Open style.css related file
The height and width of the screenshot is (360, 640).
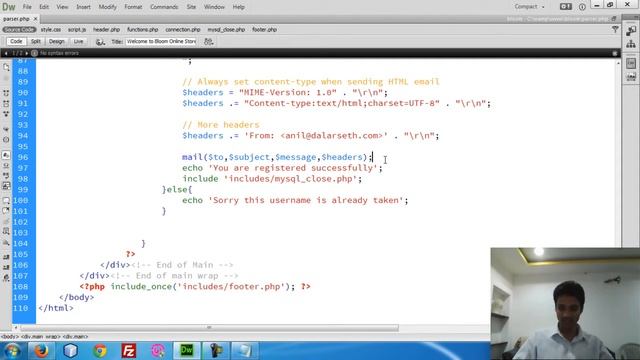51,29
